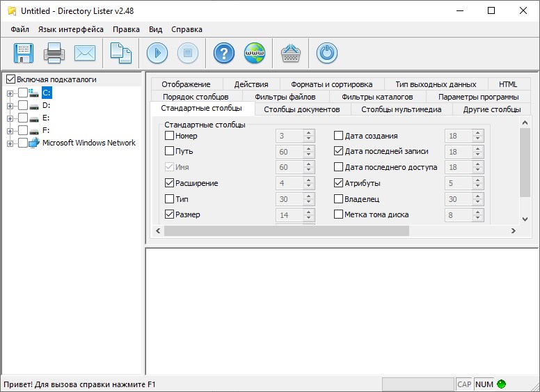The width and height of the screenshot is (540, 392).
Task: Uncheck the Расширение column checkbox
Action: coord(170,183)
